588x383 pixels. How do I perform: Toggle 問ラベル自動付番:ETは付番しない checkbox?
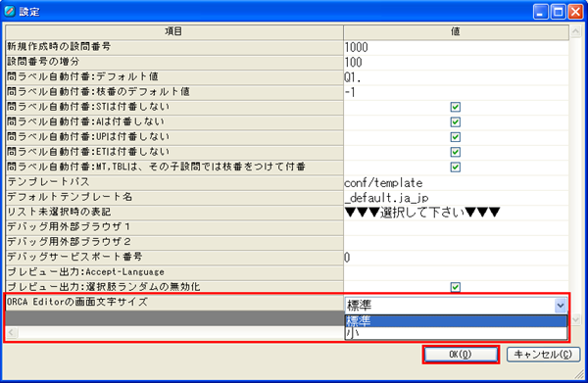click(456, 152)
